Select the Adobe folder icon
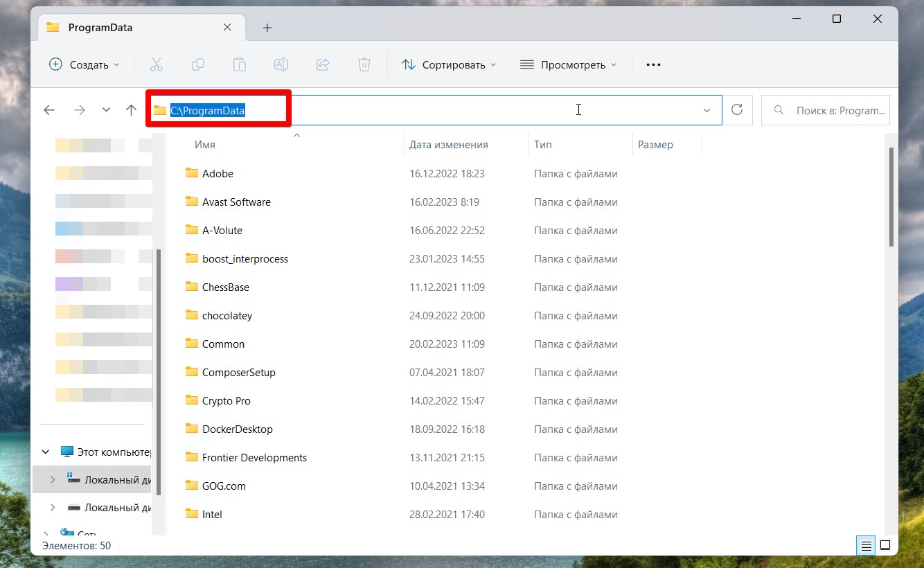 click(x=192, y=173)
